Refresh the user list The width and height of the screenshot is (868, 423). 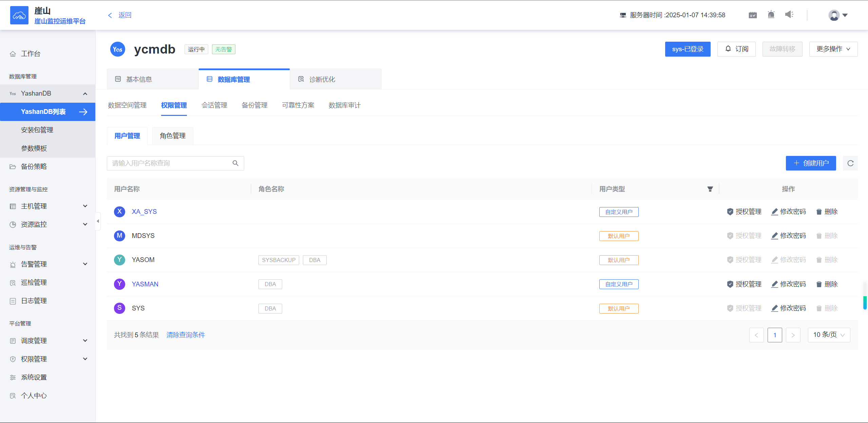tap(850, 163)
